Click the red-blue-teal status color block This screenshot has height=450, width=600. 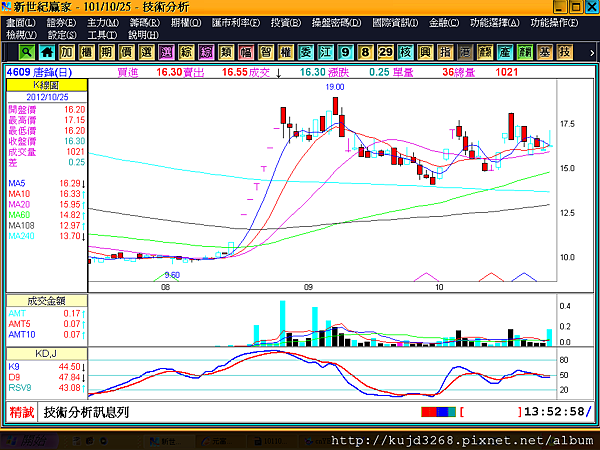438,412
